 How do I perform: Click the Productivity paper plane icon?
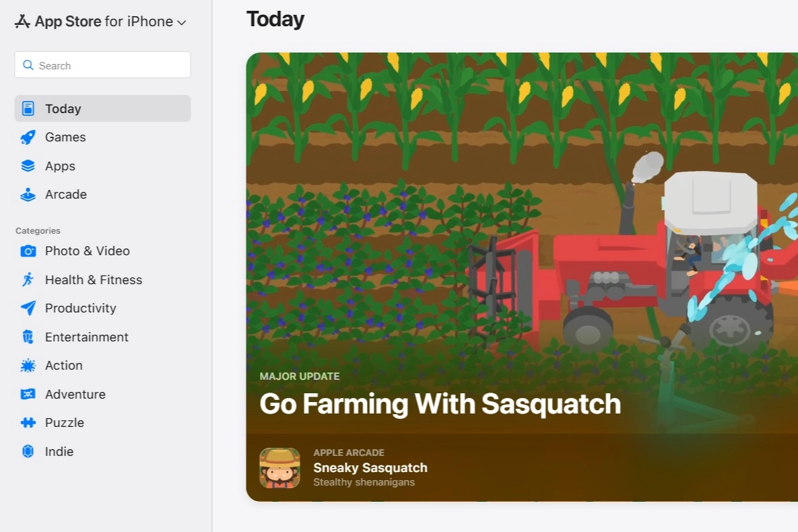click(x=28, y=308)
